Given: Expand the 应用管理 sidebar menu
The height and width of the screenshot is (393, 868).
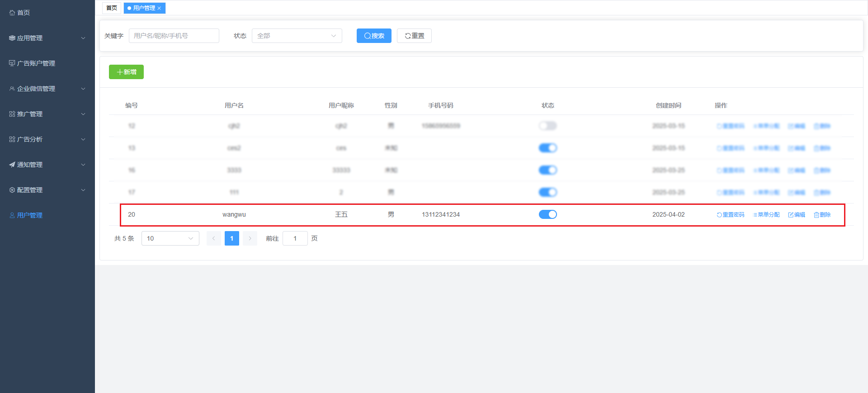Looking at the screenshot, I should click(x=47, y=38).
